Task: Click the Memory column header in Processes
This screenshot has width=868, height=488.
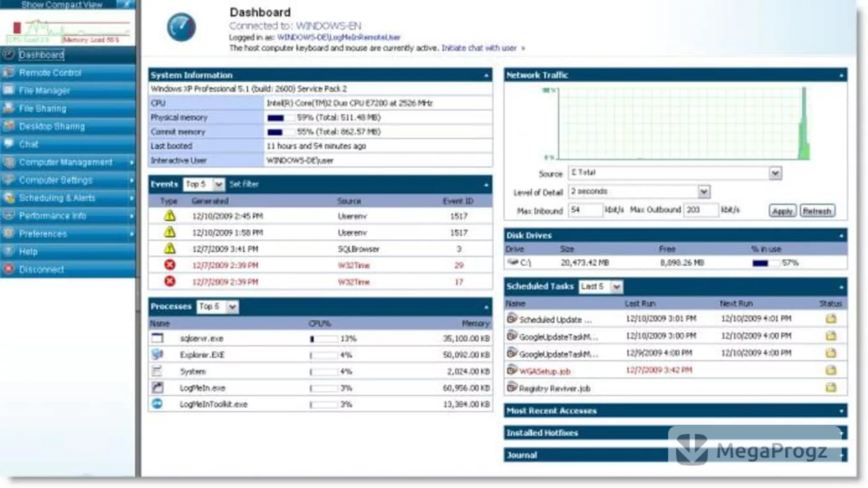Action: click(x=476, y=323)
